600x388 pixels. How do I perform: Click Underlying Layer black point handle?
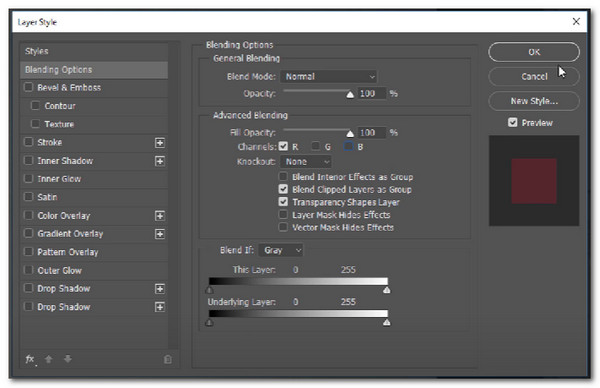click(209, 322)
